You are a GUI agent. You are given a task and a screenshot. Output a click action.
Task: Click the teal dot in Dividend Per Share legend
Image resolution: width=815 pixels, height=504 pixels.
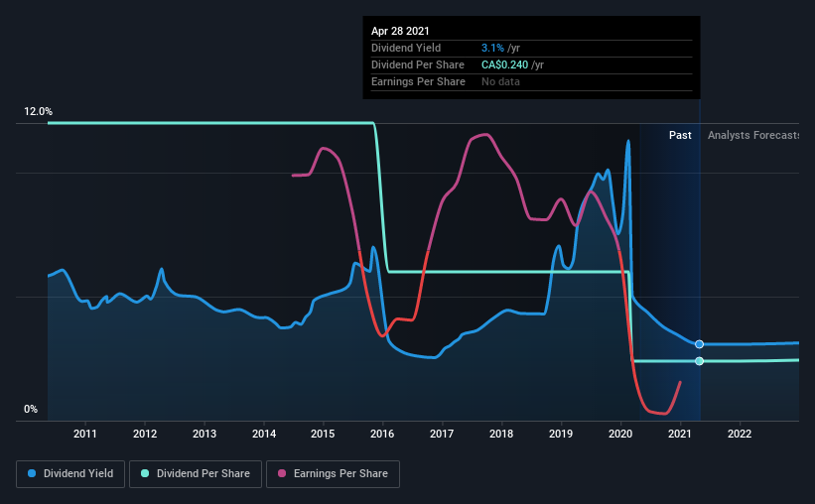pyautogui.click(x=145, y=473)
